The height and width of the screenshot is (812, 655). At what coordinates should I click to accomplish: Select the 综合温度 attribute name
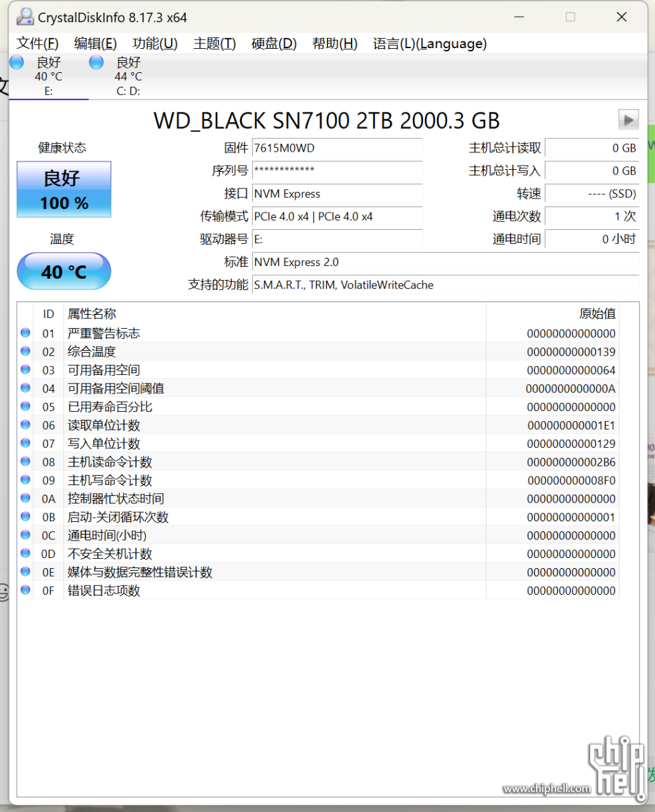click(x=92, y=352)
